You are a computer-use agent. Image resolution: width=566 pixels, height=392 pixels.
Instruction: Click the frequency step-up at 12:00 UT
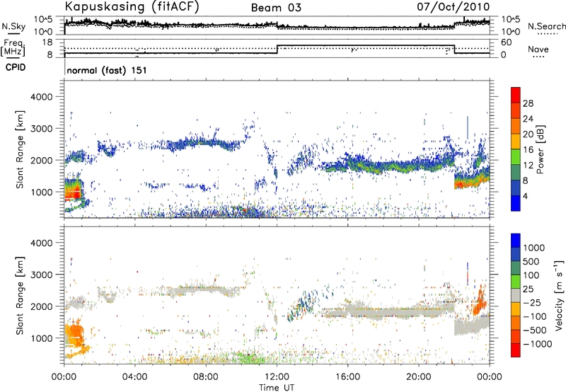coord(277,50)
